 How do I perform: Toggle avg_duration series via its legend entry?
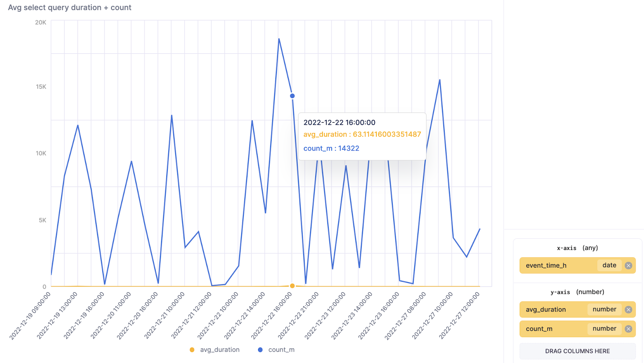point(219,350)
